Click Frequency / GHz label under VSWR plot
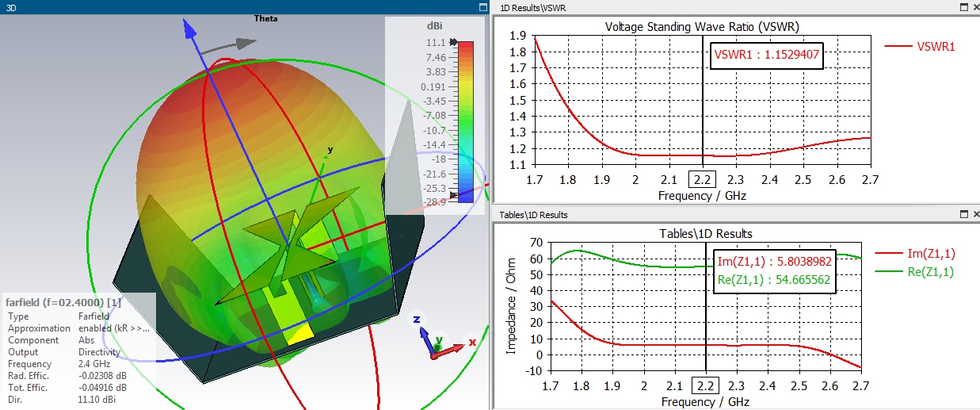Viewport: 980px width, 410px height. 702,195
